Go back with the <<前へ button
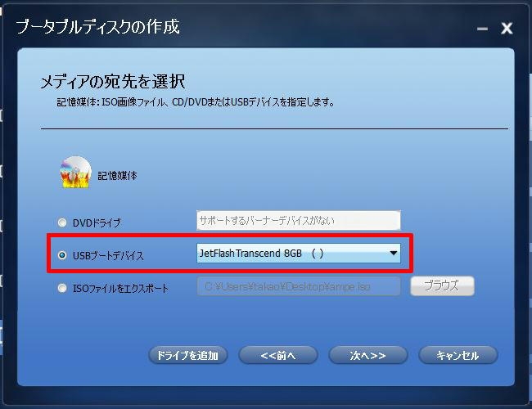Image resolution: width=532 pixels, height=409 pixels. tap(278, 355)
